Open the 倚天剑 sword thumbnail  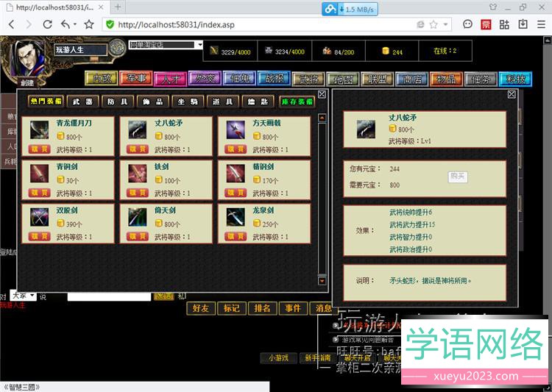point(138,217)
